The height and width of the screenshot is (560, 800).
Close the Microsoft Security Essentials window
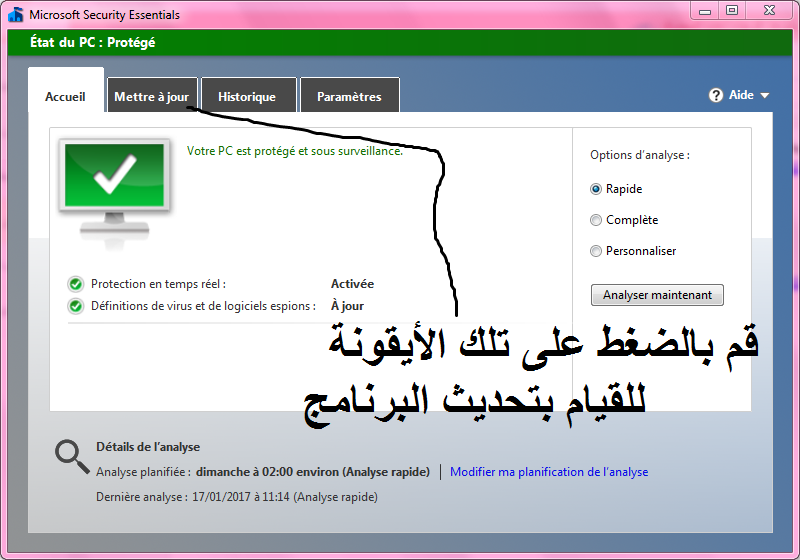click(769, 11)
